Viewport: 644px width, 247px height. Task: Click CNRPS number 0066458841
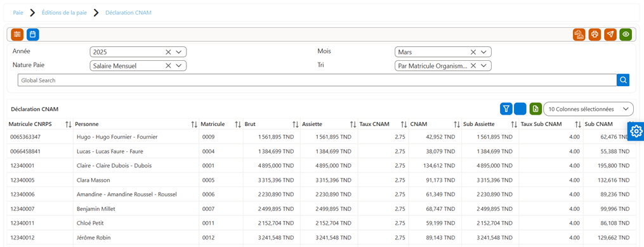(25, 151)
